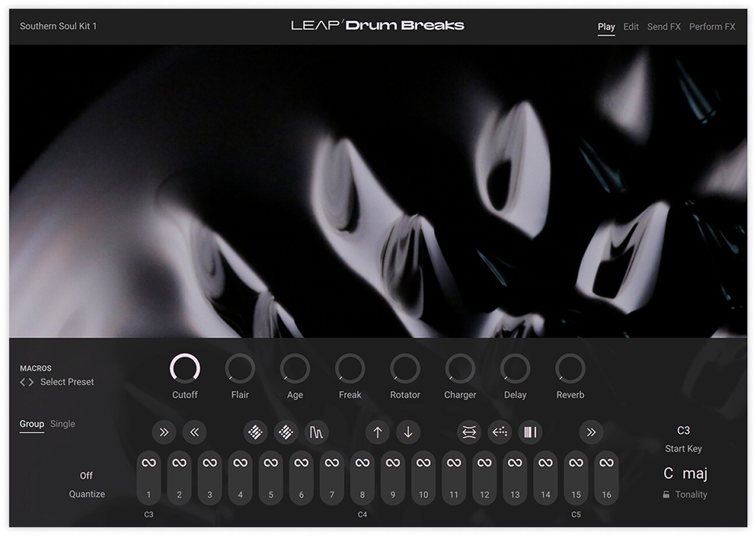Click the Cutoff macro knob
Screen dimensions: 756x536
click(185, 369)
